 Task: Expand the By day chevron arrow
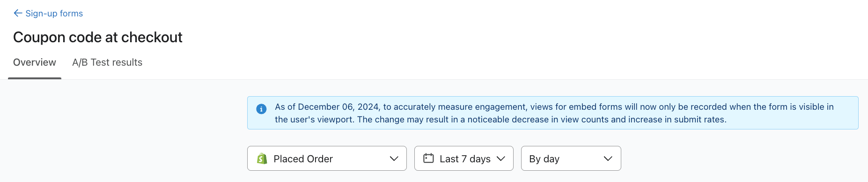coord(608,159)
